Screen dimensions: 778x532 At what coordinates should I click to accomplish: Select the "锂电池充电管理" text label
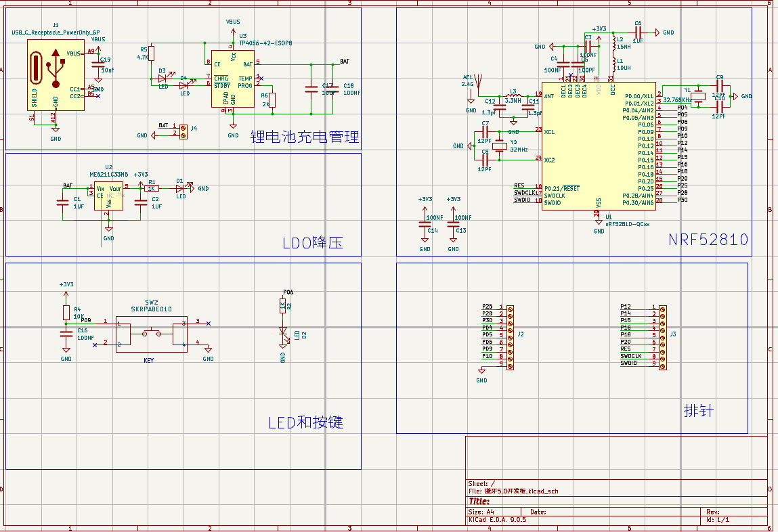click(304, 137)
